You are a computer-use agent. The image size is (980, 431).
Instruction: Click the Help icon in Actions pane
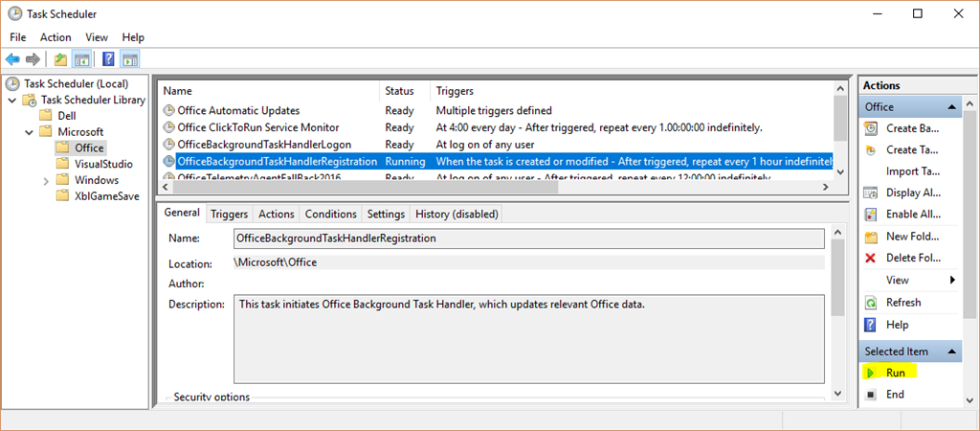pos(871,325)
